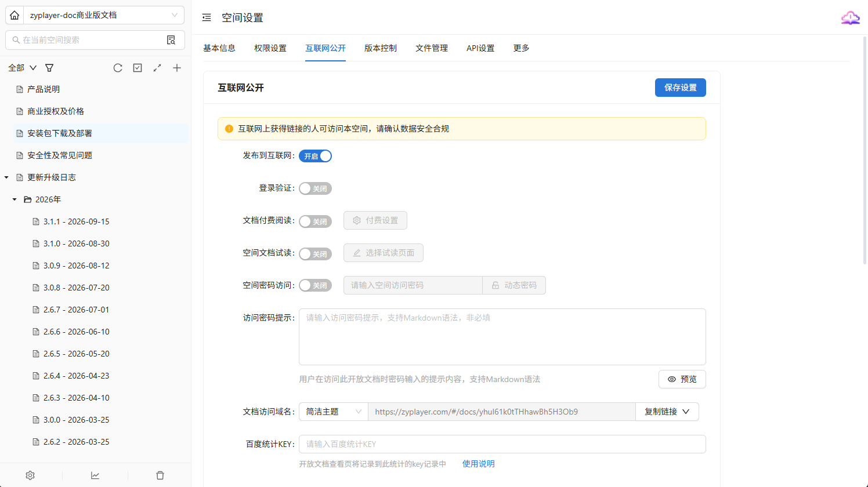Turn off the 发布到互联网 switch
868x487 pixels.
(315, 156)
